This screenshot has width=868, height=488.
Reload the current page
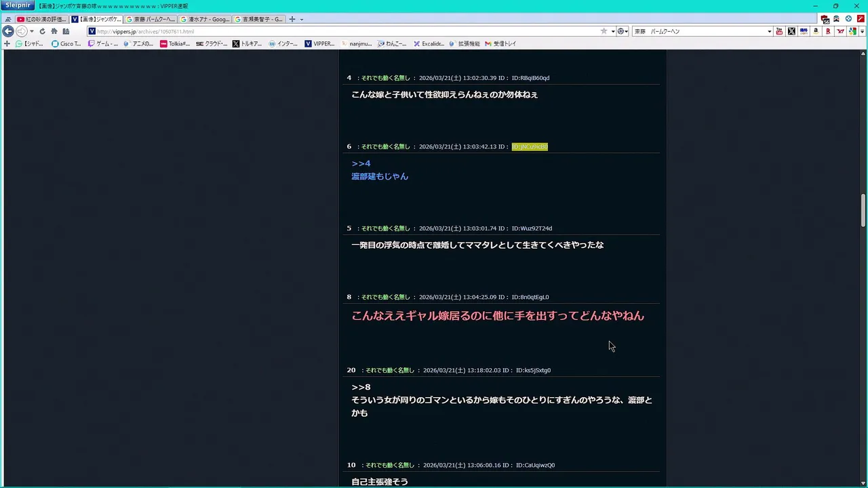point(43,31)
